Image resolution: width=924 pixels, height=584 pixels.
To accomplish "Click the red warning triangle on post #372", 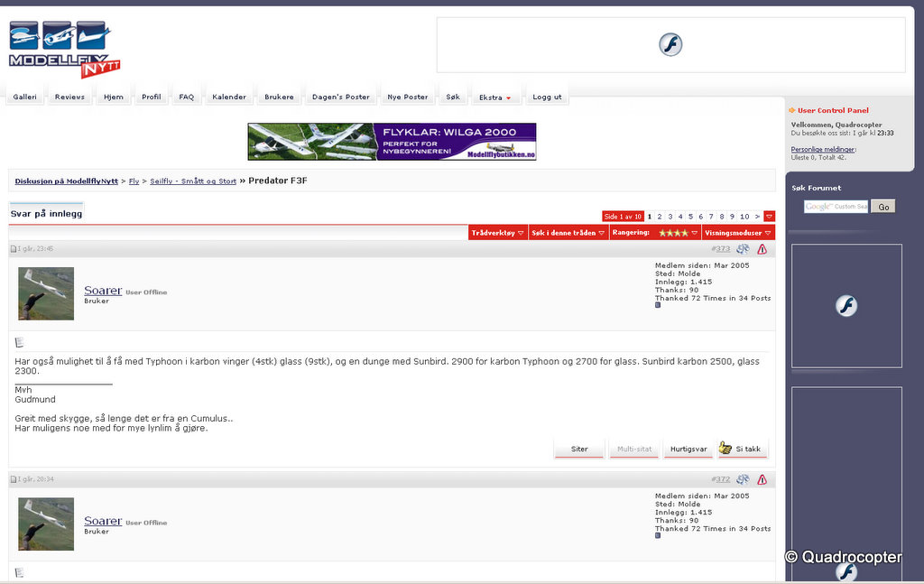I will pos(762,479).
